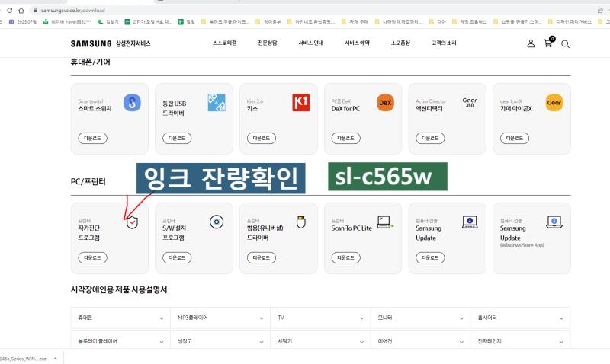Open the 네이버 bookmark

coord(67,22)
